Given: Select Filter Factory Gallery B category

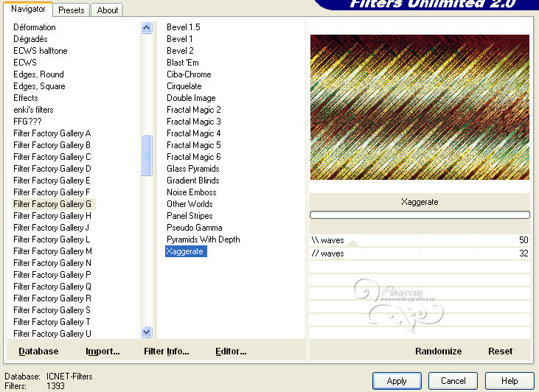Looking at the screenshot, I should [52, 145].
